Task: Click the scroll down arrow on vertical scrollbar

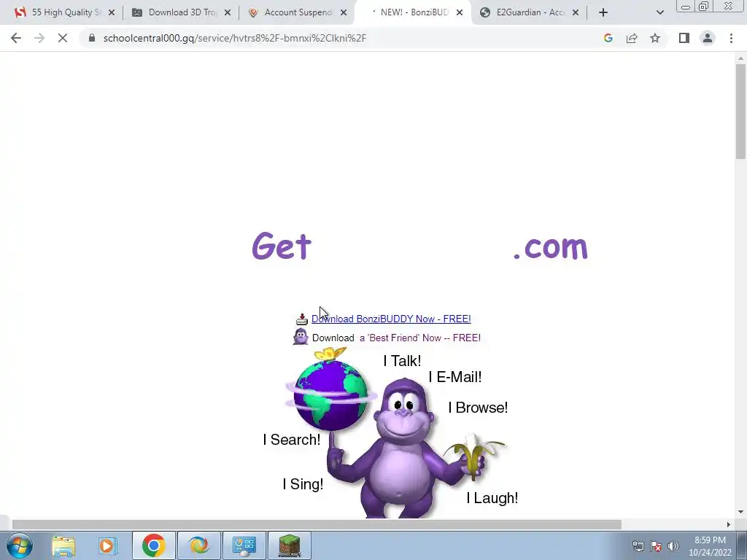Action: coord(740,512)
